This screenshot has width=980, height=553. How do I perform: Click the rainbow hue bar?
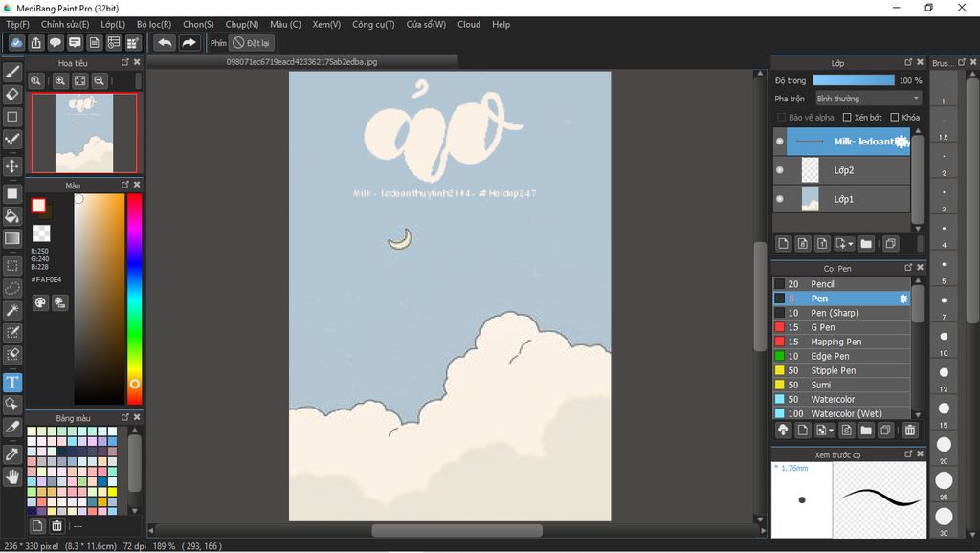[134, 299]
